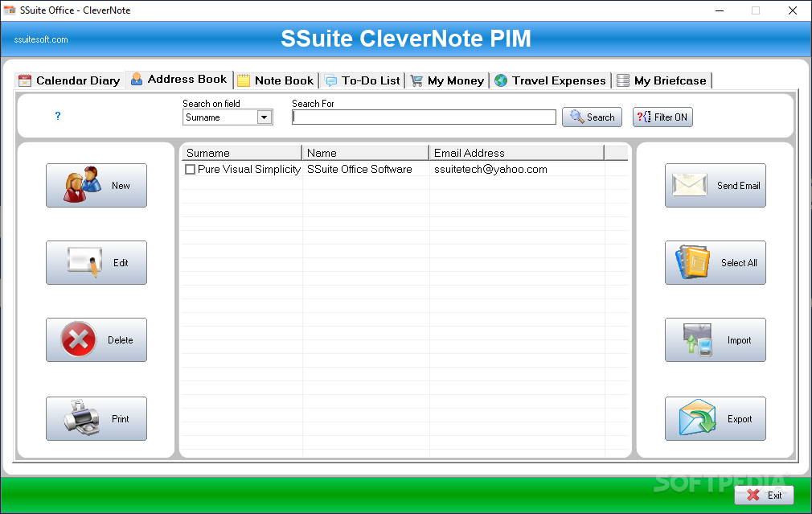Open the My Briefcase tab
The image size is (812, 514).
click(662, 80)
